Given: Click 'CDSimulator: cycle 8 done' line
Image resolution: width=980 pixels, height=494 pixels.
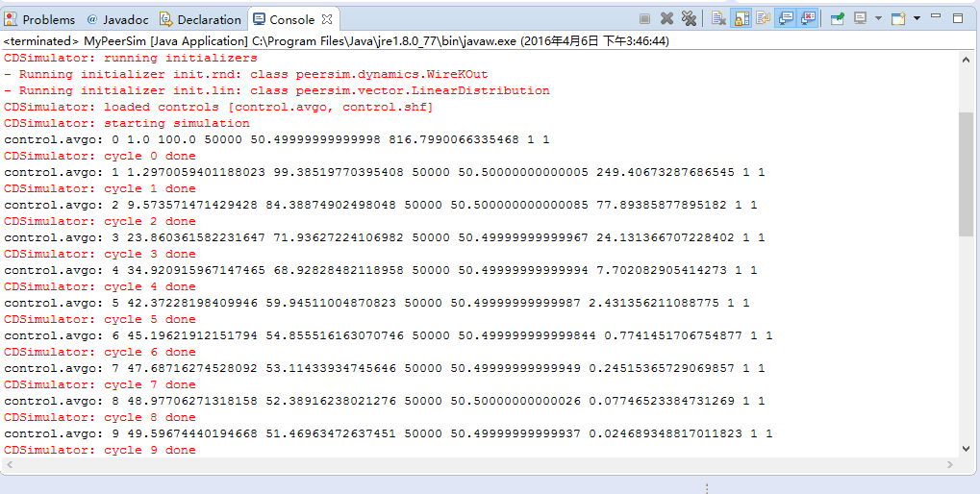Looking at the screenshot, I should coord(100,416).
